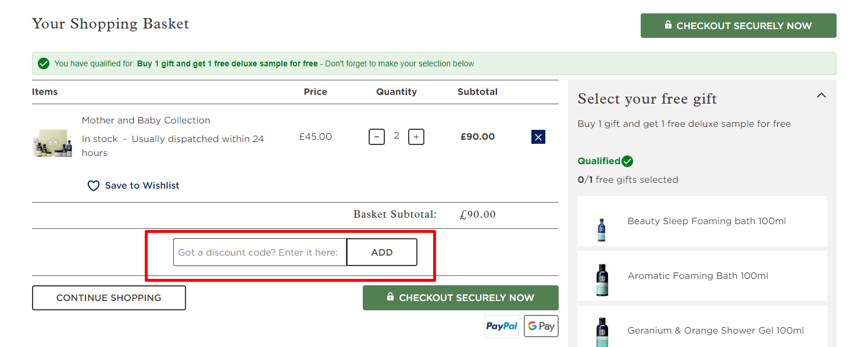Click the lock icon on the top checkout button
Image resolution: width=868 pixels, height=347 pixels.
tap(668, 25)
